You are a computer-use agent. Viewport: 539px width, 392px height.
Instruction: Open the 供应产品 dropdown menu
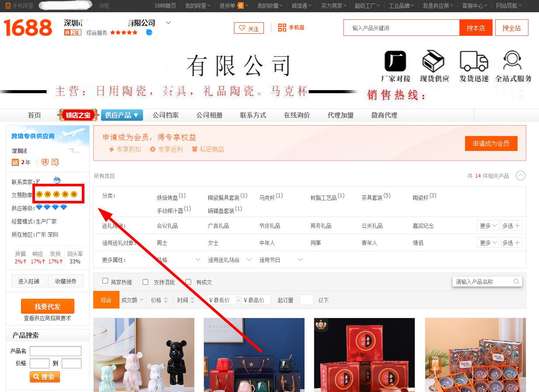(x=122, y=115)
